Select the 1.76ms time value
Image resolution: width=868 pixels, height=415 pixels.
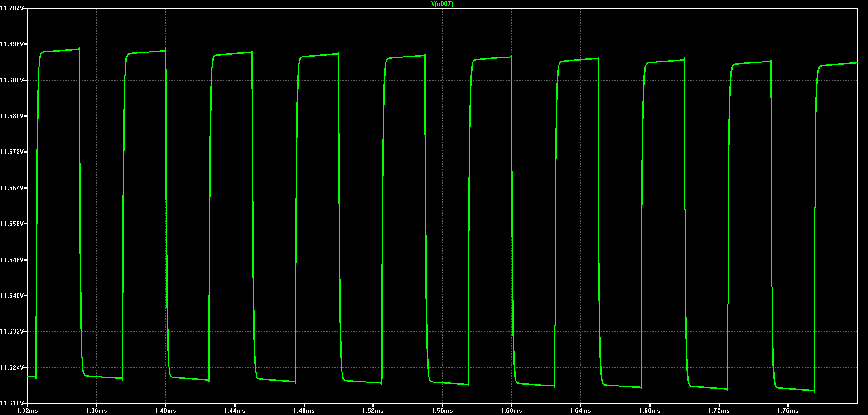(x=788, y=411)
